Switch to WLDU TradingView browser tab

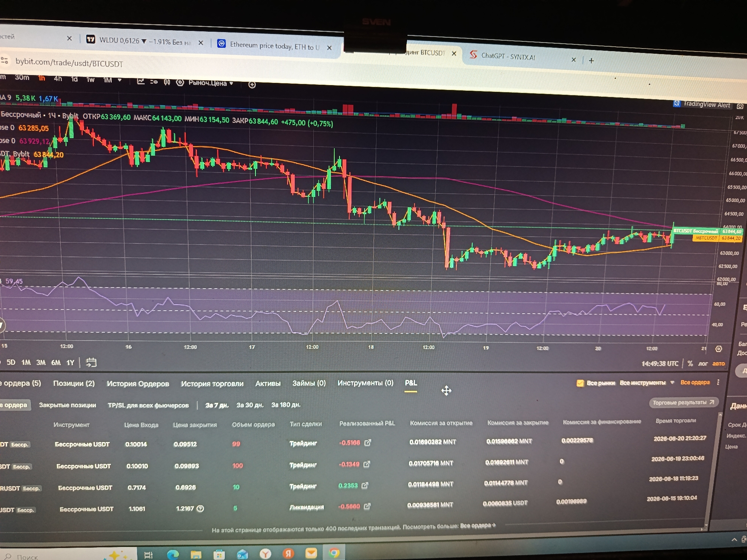pyautogui.click(x=145, y=41)
